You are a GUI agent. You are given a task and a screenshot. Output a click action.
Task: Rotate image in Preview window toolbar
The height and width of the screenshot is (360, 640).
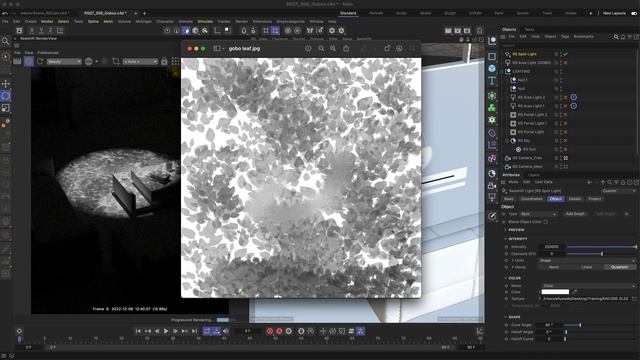[387, 49]
